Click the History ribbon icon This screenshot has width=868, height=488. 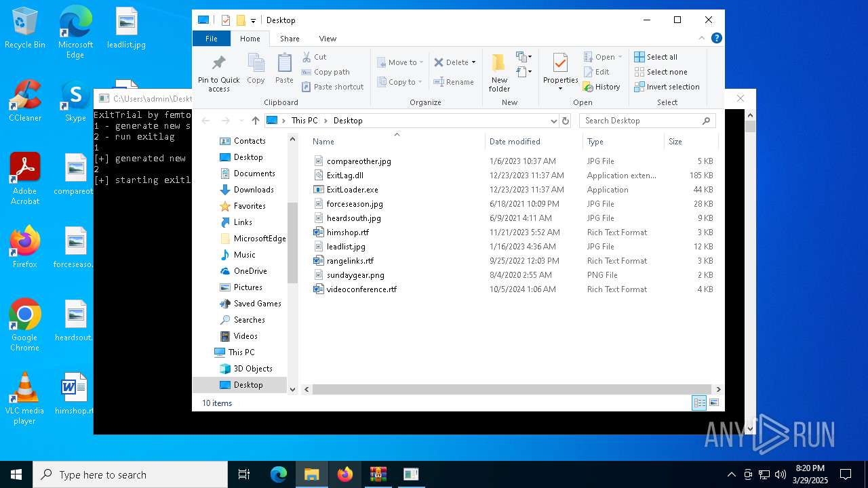point(588,87)
